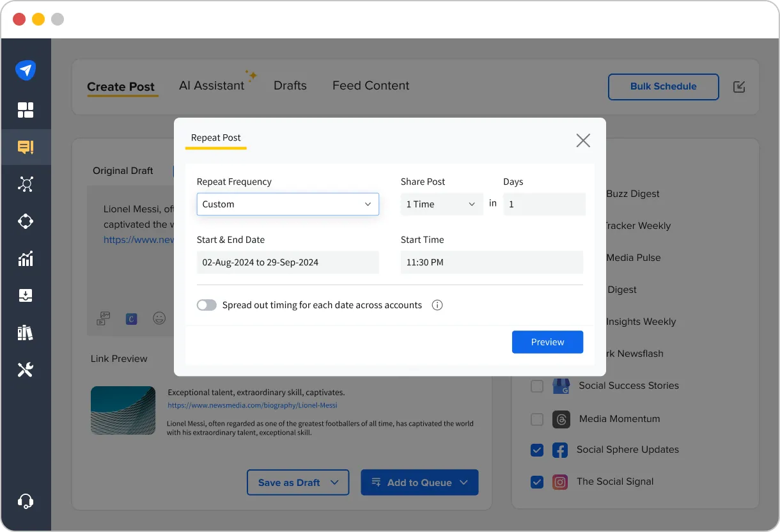Click the dashboard grid icon in sidebar
The height and width of the screenshot is (532, 780).
[x=26, y=110]
